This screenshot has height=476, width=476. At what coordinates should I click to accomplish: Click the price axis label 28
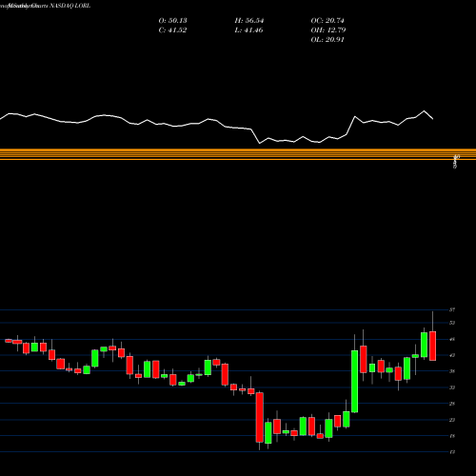(452, 404)
